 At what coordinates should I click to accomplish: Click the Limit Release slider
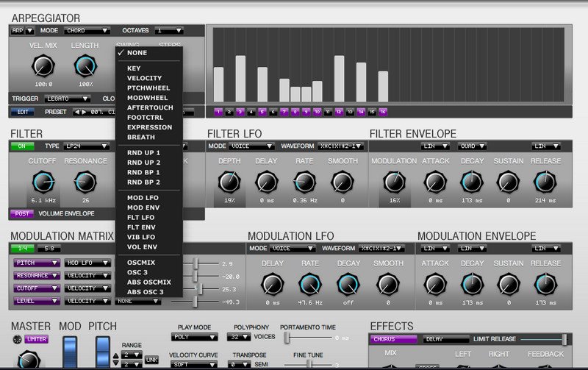coord(564,339)
